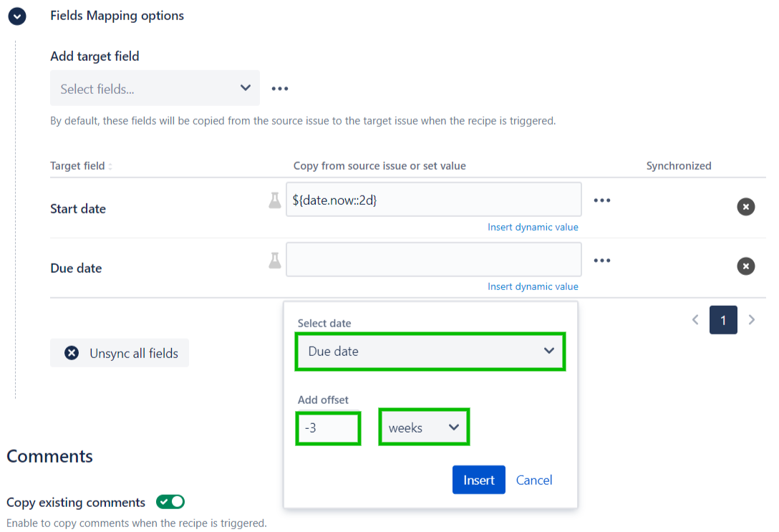
Task: Click Insert dynamic value under Start date
Action: click(x=533, y=227)
